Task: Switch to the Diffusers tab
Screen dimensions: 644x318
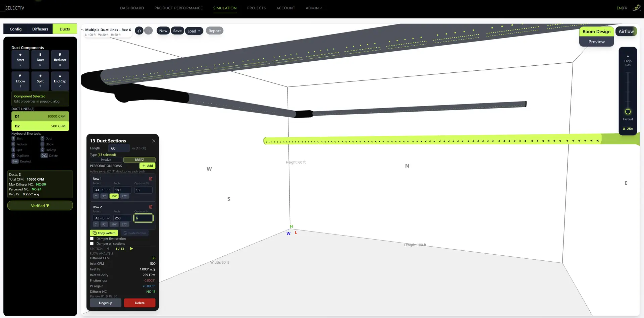Action: point(40,29)
